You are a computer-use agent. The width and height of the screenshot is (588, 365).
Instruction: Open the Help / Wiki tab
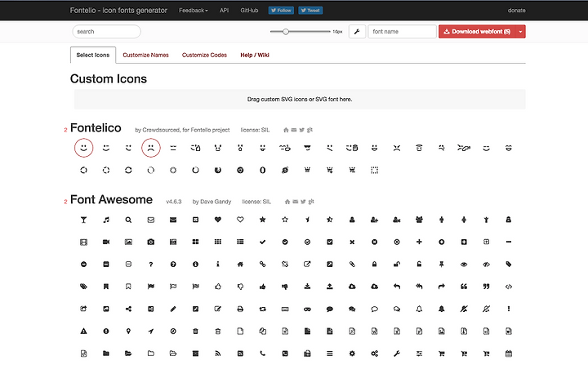pyautogui.click(x=255, y=56)
